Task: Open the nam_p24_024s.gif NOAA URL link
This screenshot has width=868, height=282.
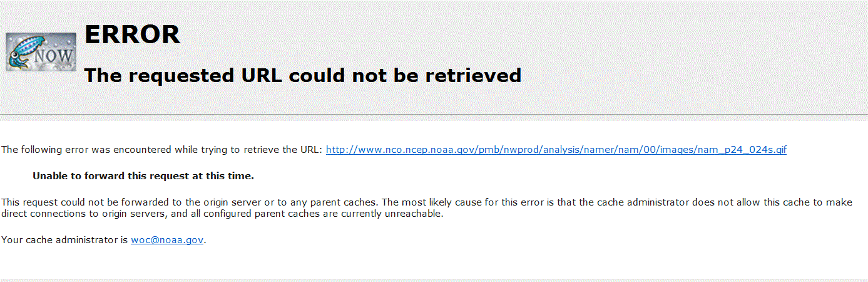Action: pos(556,150)
